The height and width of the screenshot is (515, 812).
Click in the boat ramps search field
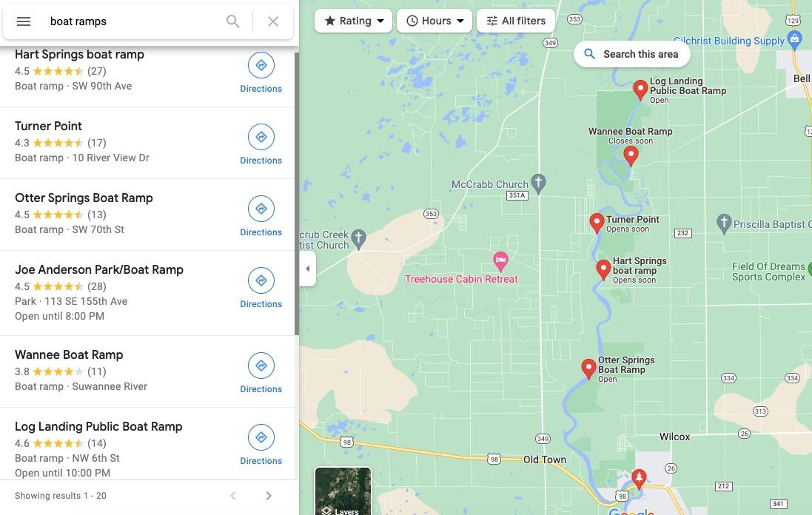[x=132, y=21]
